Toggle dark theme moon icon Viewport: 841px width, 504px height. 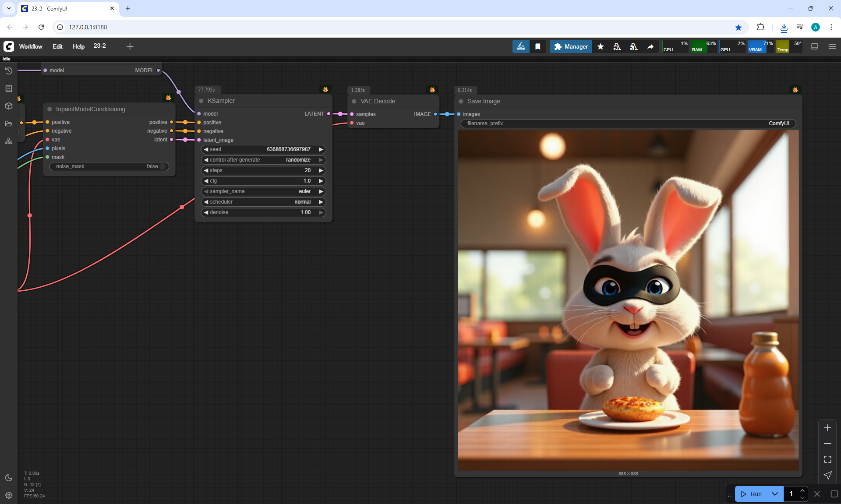click(x=8, y=478)
